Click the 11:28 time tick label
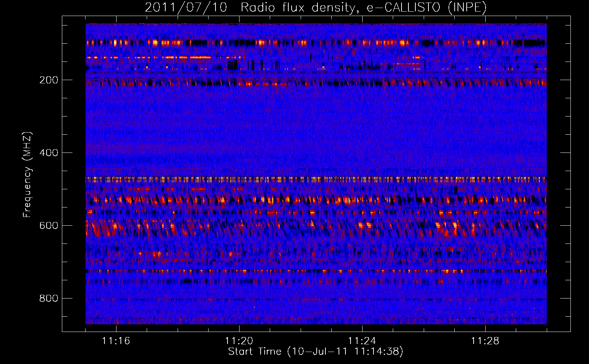Viewport: 589px width, 364px height. pos(485,341)
